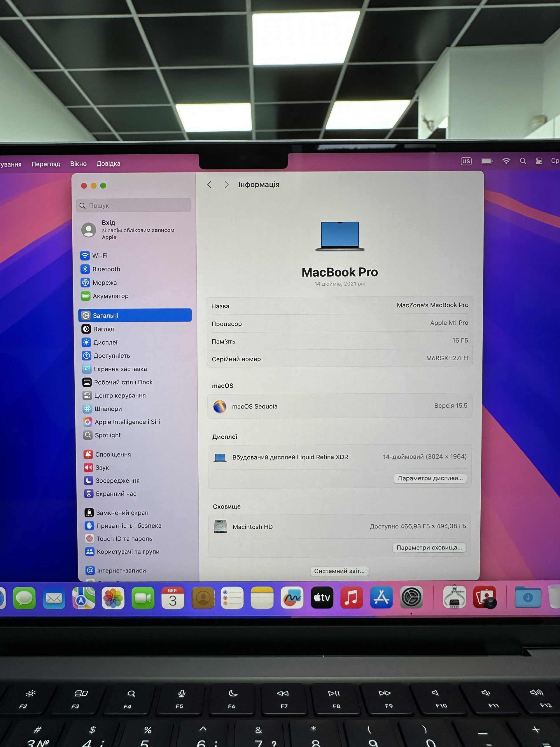The height and width of the screenshot is (747, 560).
Task: Click the Macintosh HD storage row
Action: [339, 526]
